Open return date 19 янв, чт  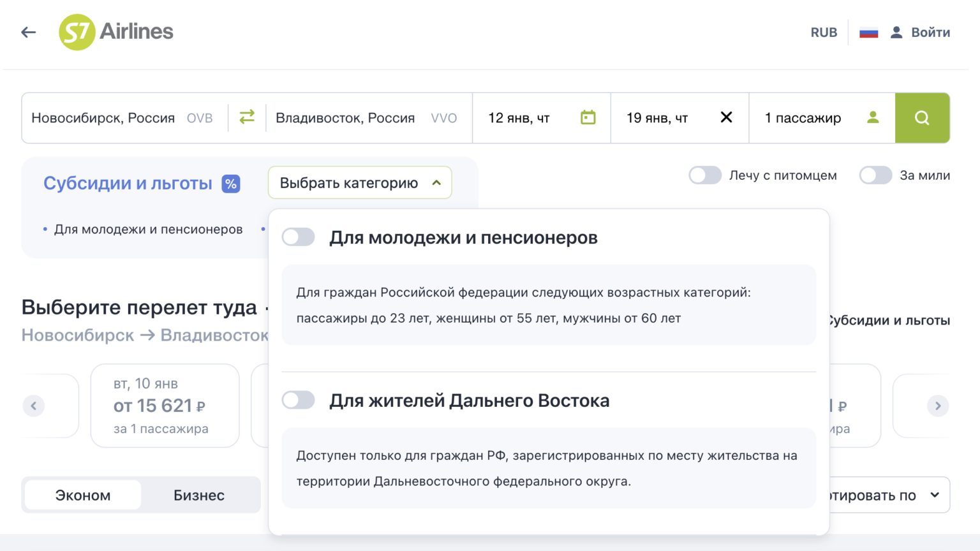click(679, 118)
